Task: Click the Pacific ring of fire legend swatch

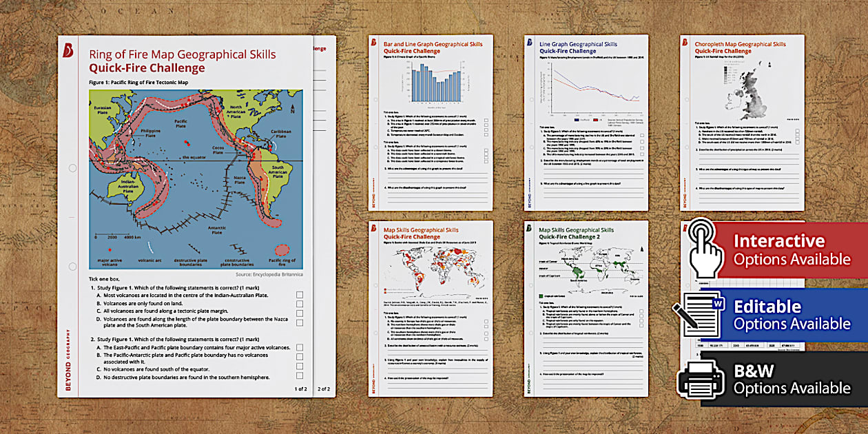Action: (282, 249)
